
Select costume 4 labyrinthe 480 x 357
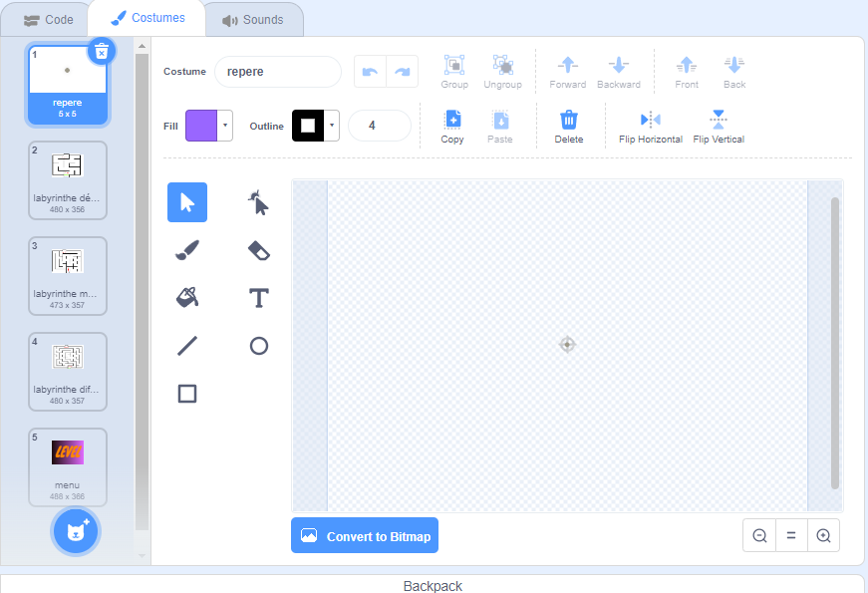click(x=68, y=372)
